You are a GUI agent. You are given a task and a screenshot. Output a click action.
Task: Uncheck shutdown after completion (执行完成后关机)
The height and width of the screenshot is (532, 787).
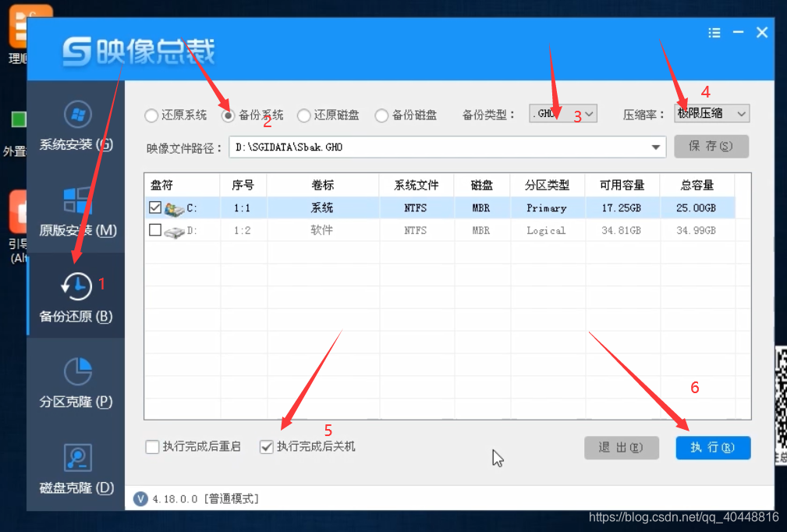(267, 447)
